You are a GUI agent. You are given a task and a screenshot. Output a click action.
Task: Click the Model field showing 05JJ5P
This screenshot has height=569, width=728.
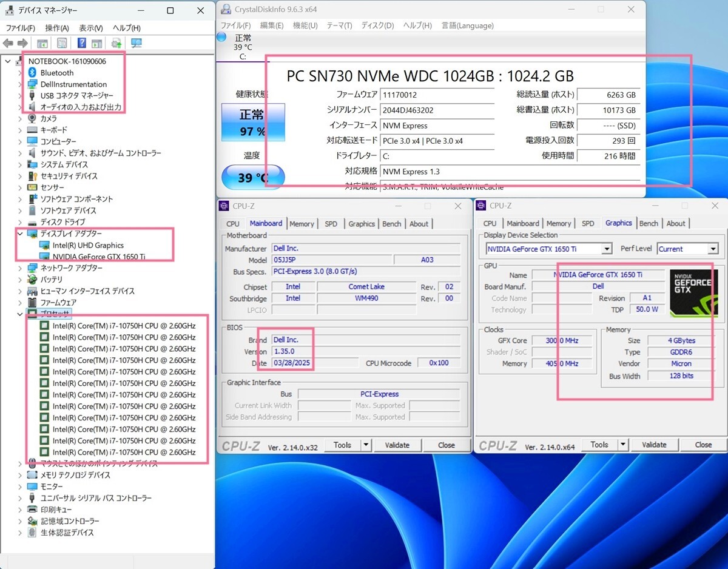(331, 260)
